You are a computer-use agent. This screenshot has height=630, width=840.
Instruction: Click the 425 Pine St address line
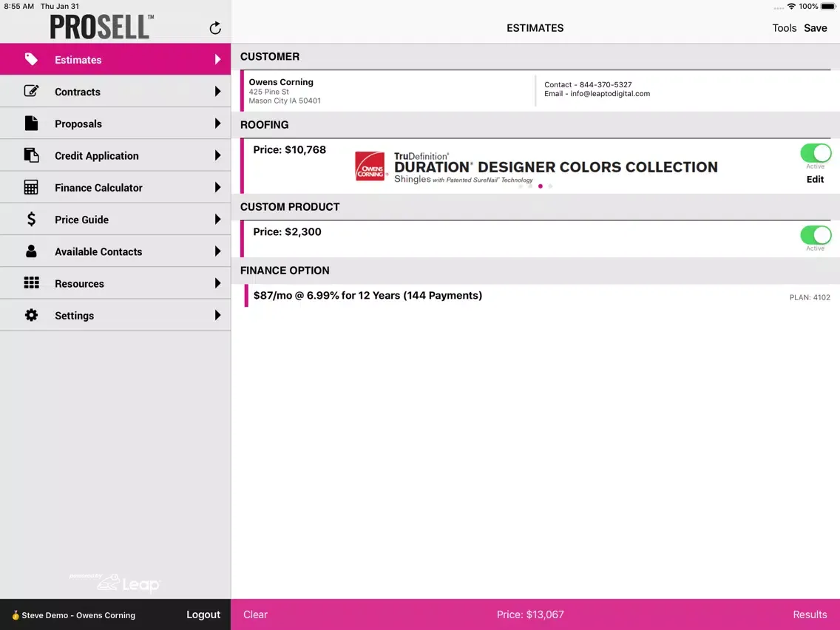(x=268, y=92)
